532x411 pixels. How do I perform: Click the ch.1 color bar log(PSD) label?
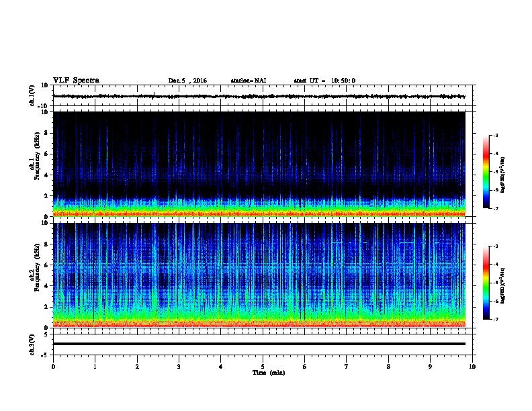coord(503,175)
